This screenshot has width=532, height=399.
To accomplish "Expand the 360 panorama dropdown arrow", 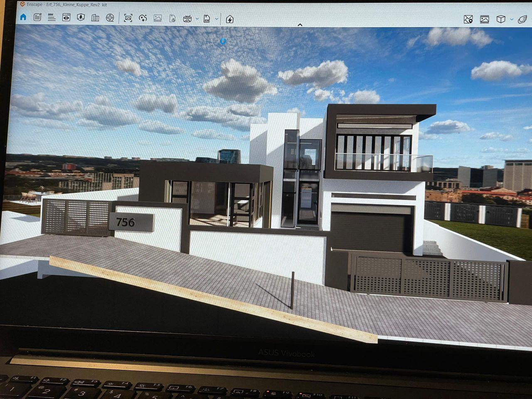I will (197, 19).
